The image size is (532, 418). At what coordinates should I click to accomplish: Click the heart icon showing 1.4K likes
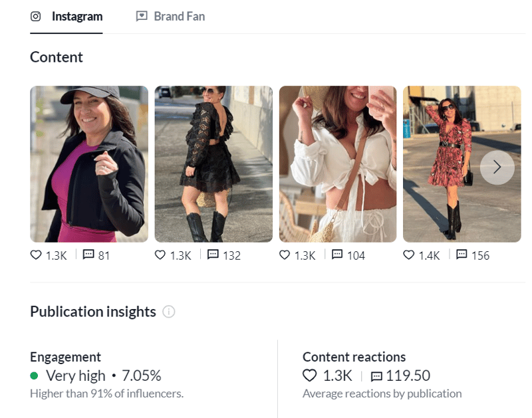[x=408, y=255]
